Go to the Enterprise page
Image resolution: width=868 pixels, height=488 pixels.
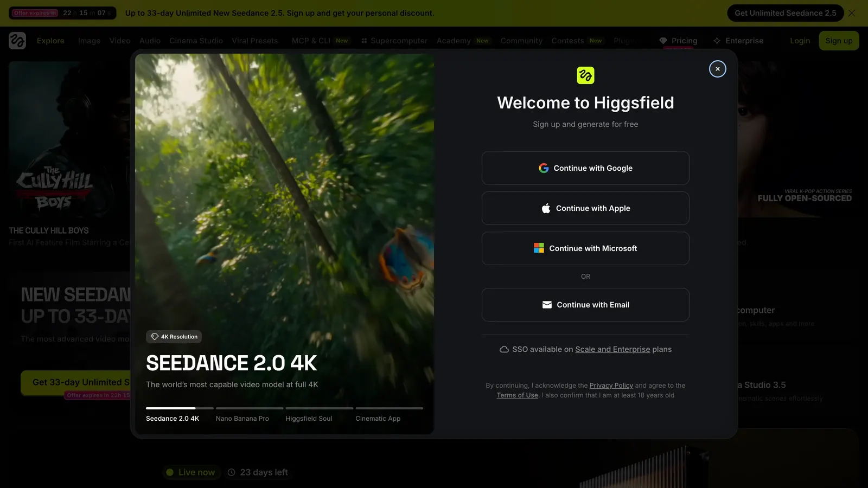pos(738,41)
